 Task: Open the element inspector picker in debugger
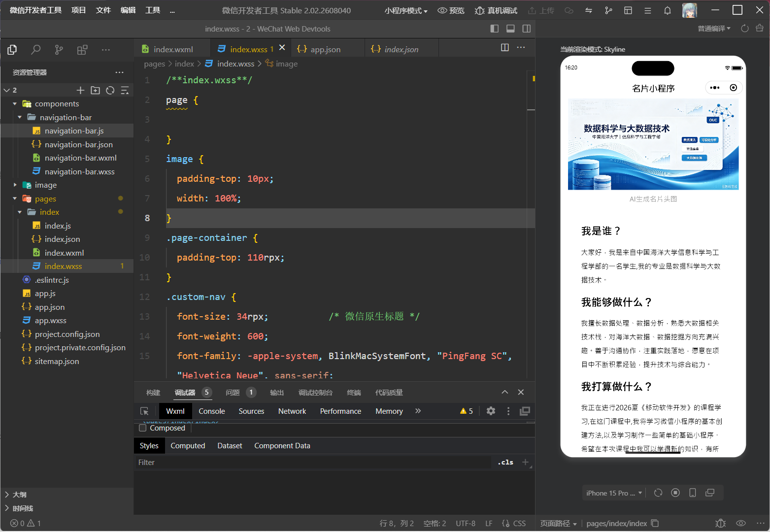tap(144, 411)
